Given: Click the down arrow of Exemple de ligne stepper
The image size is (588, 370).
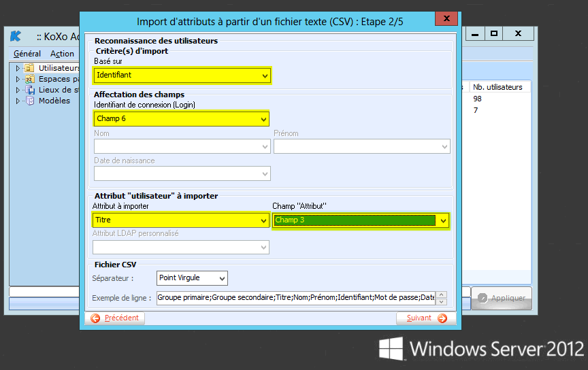Looking at the screenshot, I should [442, 301].
